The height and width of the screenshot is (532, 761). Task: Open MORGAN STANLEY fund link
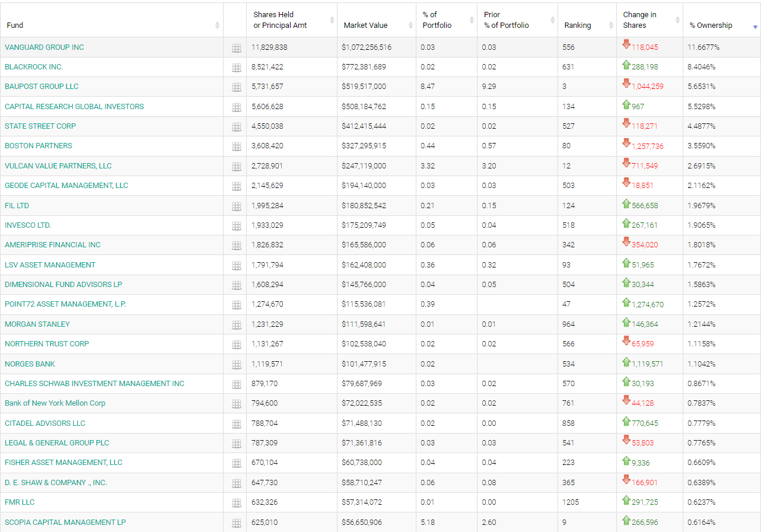pyautogui.click(x=37, y=324)
